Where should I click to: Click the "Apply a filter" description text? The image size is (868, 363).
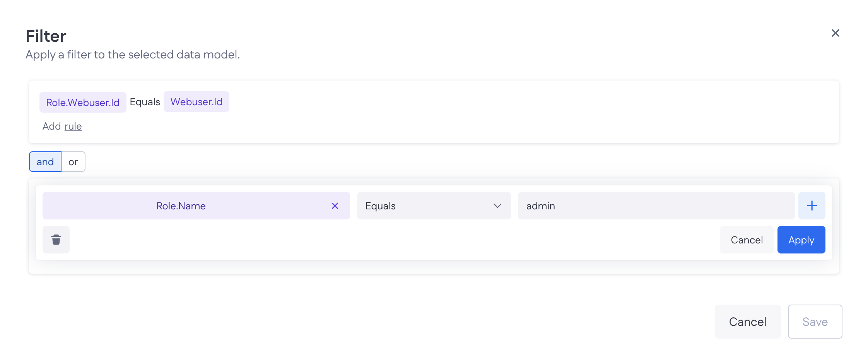pos(133,55)
